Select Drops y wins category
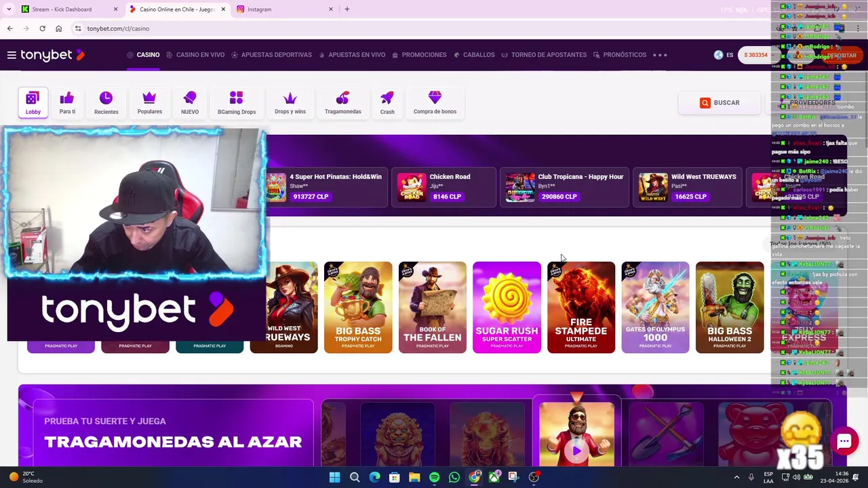Viewport: 868px width, 488px height. point(290,103)
